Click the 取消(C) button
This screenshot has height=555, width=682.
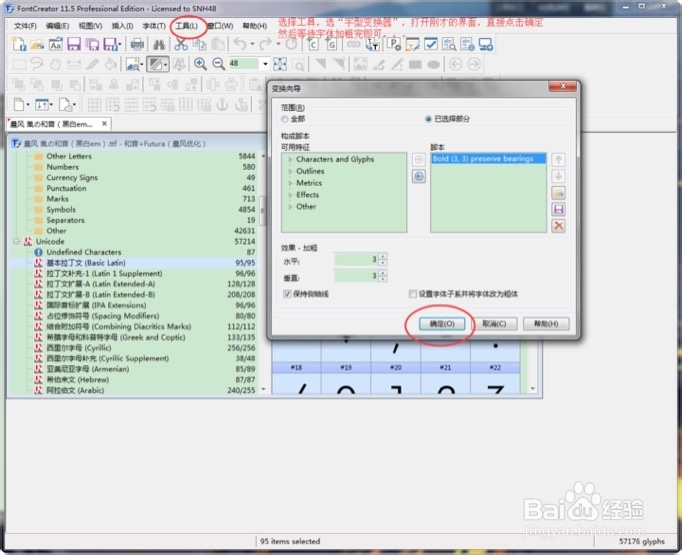pos(494,324)
